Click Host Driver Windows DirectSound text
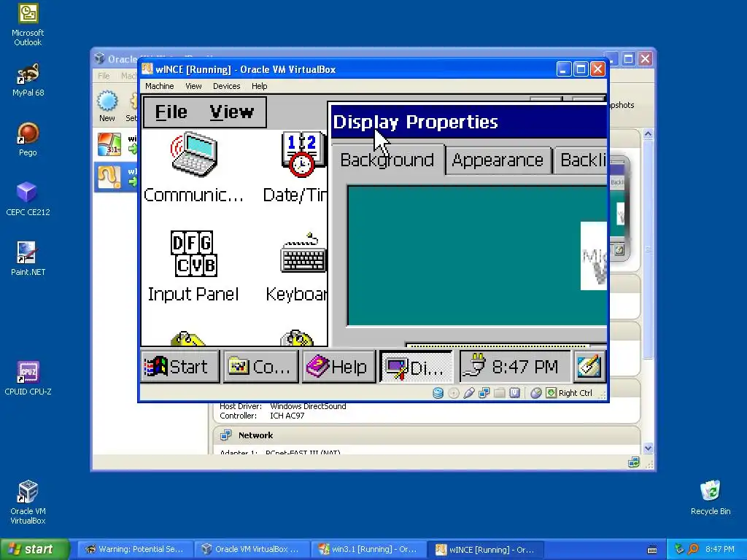Viewport: 747px width, 560px height. pos(282,406)
